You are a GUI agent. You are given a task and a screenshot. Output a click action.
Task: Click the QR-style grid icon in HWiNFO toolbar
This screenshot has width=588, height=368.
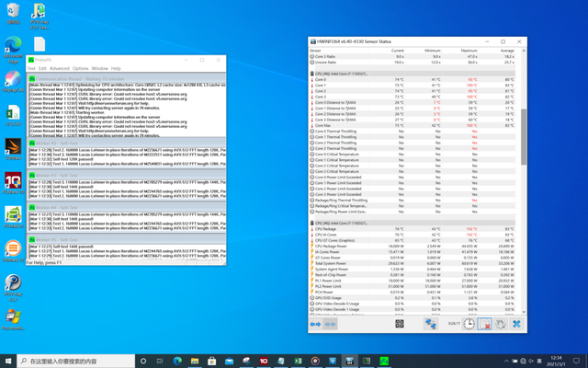(x=400, y=324)
